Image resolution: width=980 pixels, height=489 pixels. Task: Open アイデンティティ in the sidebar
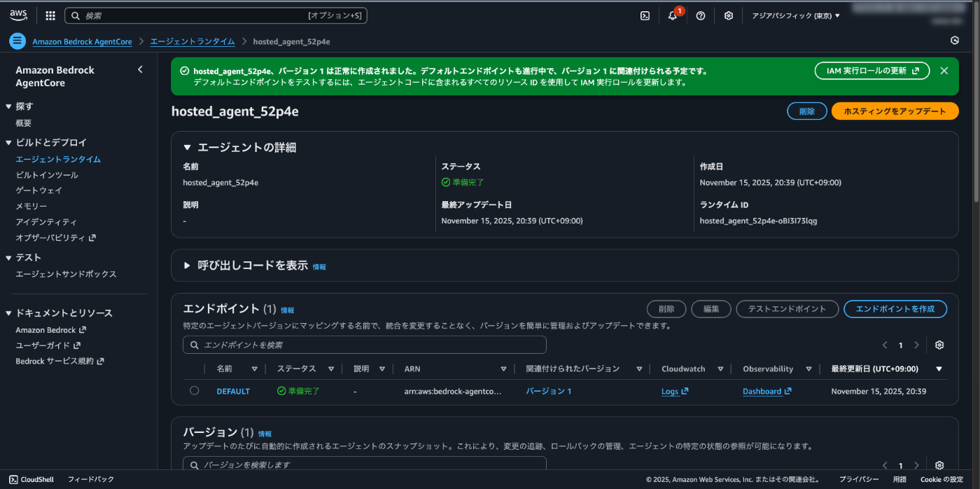point(46,221)
